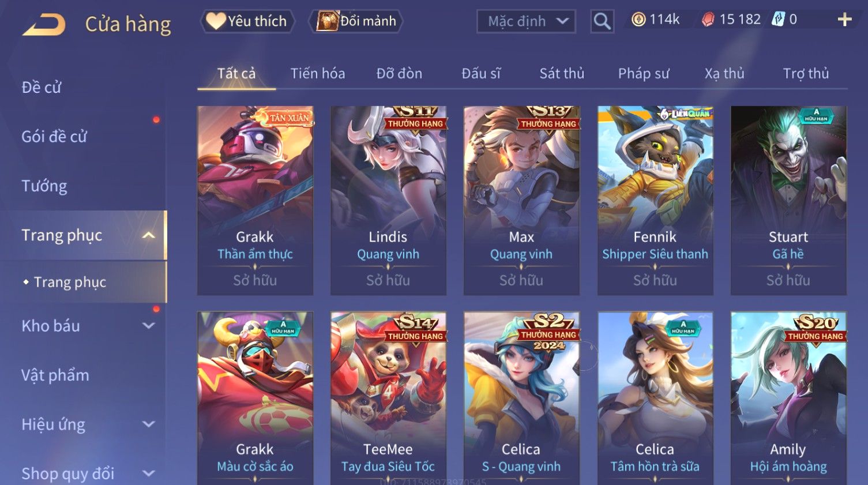Viewport: 868px width, 485px height.
Task: Expand the Hiệu ứng sidebar section
Action: (148, 424)
